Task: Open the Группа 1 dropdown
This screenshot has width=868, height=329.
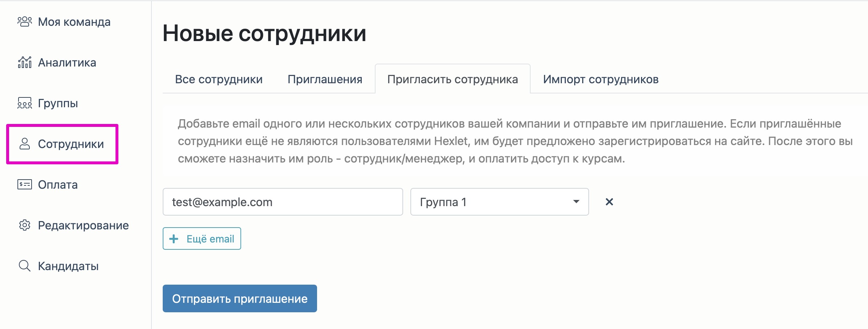Action: [499, 202]
